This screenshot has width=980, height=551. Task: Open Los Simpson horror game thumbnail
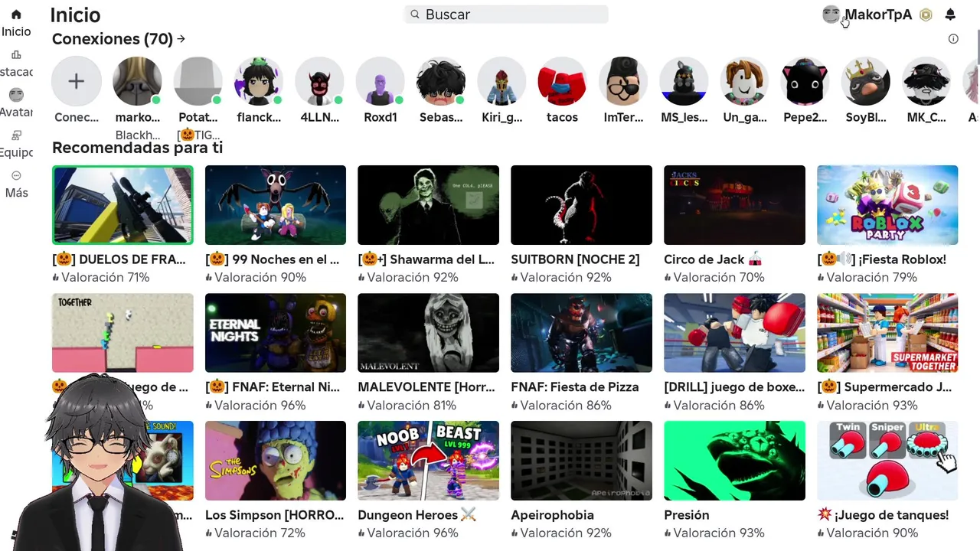(x=276, y=461)
